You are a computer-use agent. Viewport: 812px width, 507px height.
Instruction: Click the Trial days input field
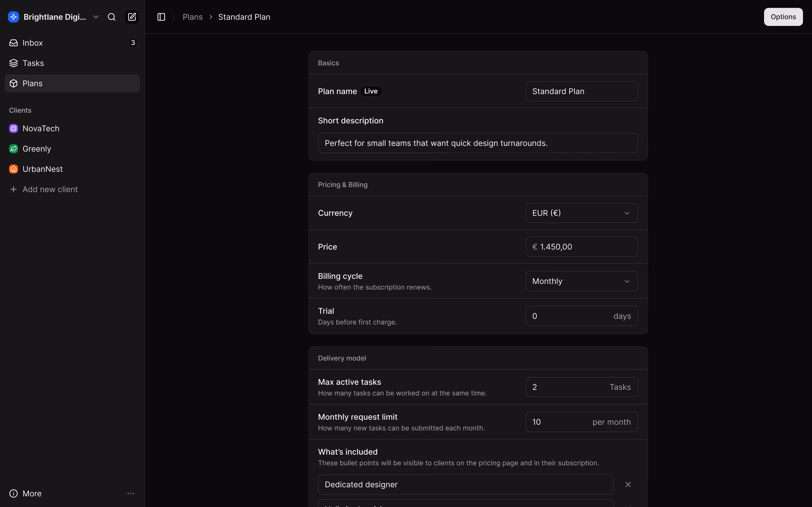pos(581,315)
